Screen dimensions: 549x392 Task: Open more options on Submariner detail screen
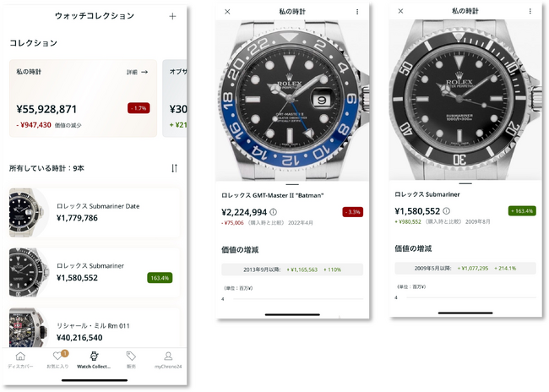pos(530,11)
